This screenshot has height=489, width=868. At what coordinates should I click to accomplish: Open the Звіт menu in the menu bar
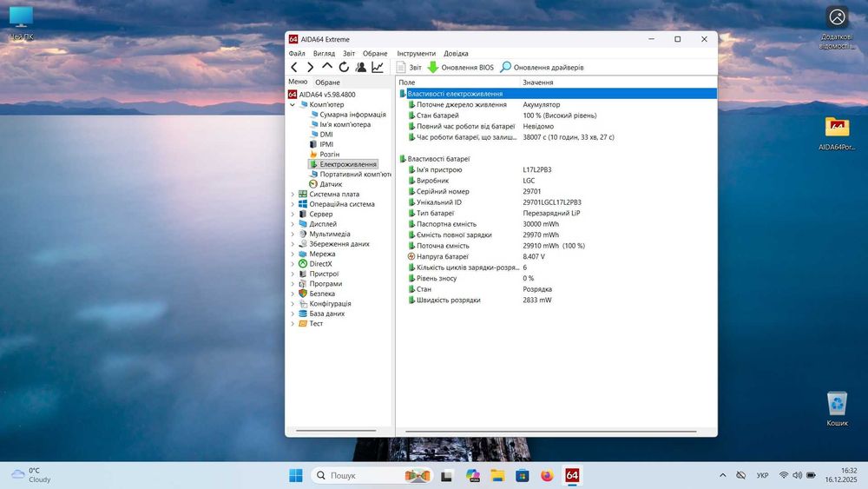[x=349, y=53]
